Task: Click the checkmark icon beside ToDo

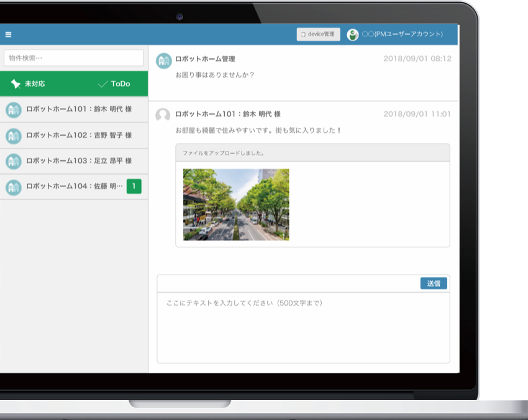Action: [102, 84]
